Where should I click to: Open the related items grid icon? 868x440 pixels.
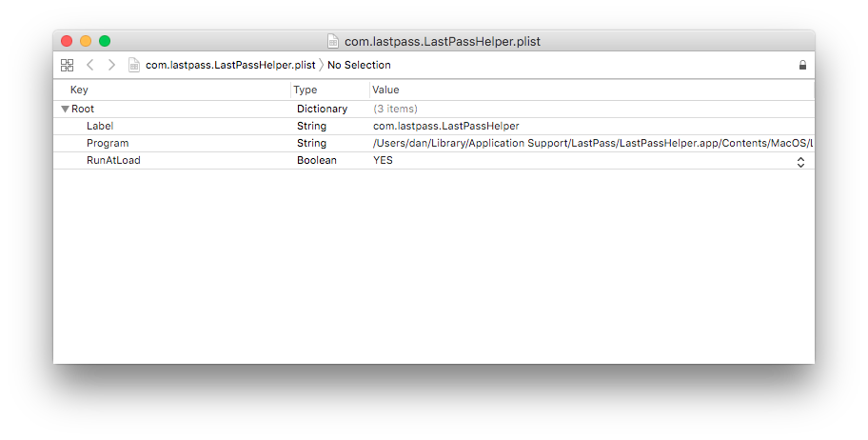point(67,65)
